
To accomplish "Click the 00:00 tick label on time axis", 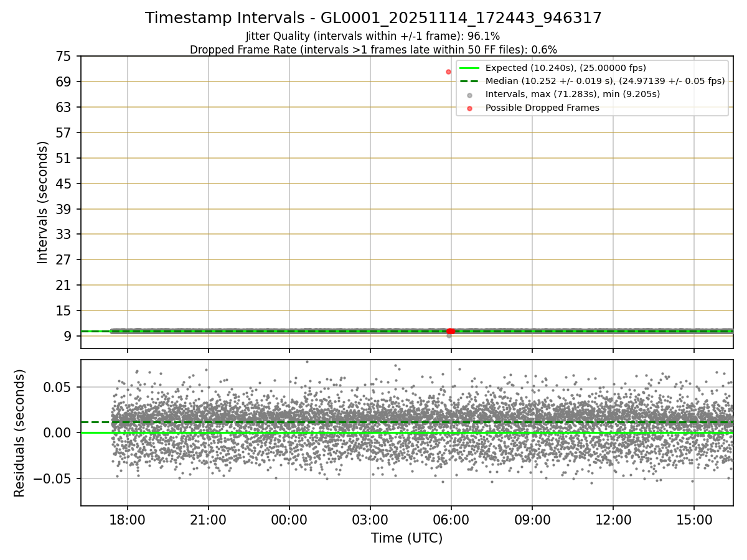I will click(289, 520).
